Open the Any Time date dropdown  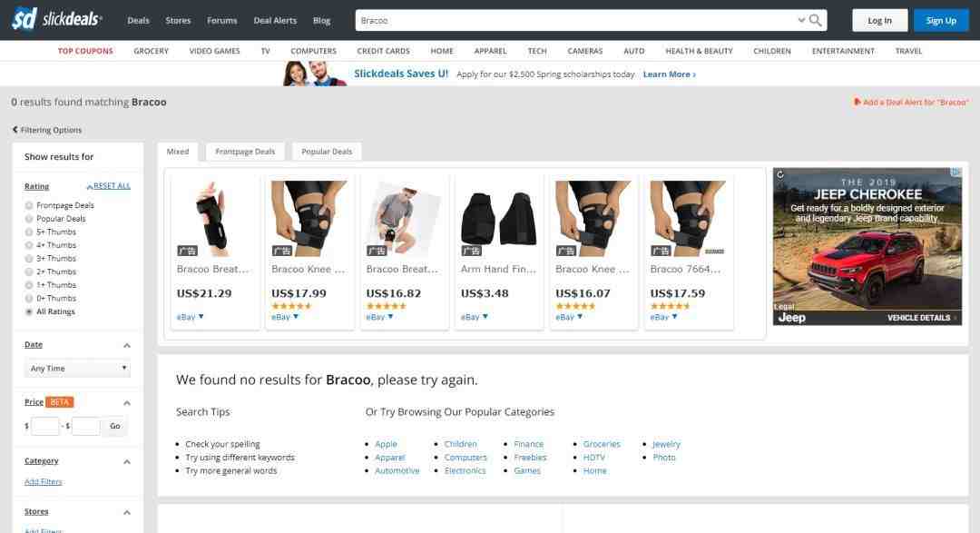(x=77, y=369)
